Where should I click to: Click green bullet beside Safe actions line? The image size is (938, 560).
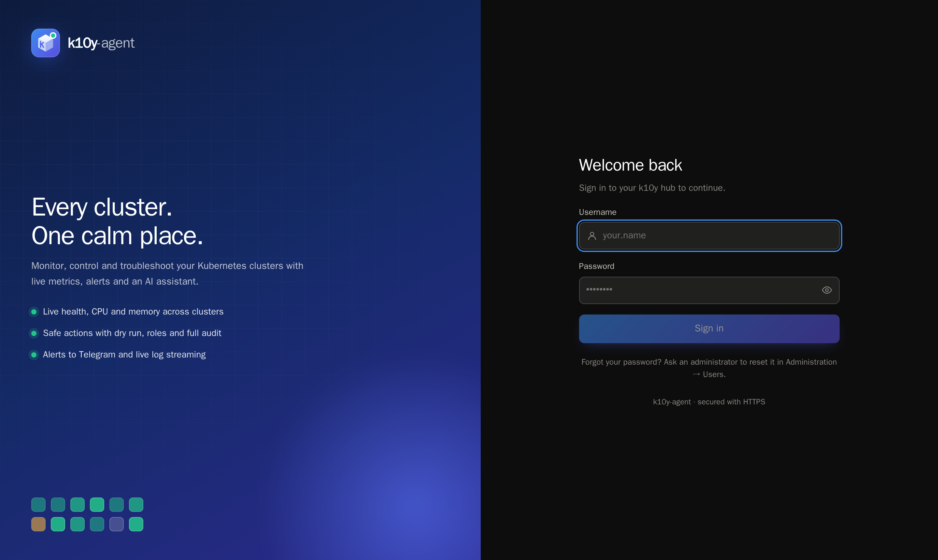[34, 333]
